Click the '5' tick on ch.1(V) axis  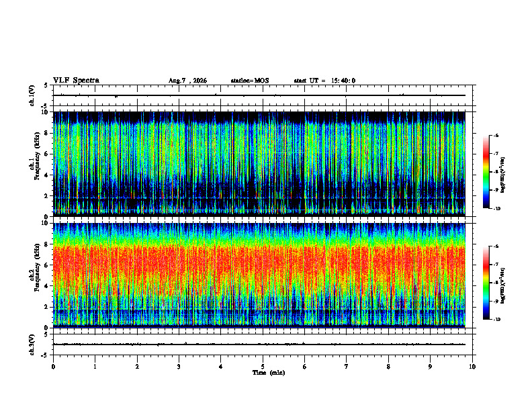pyautogui.click(x=46, y=86)
